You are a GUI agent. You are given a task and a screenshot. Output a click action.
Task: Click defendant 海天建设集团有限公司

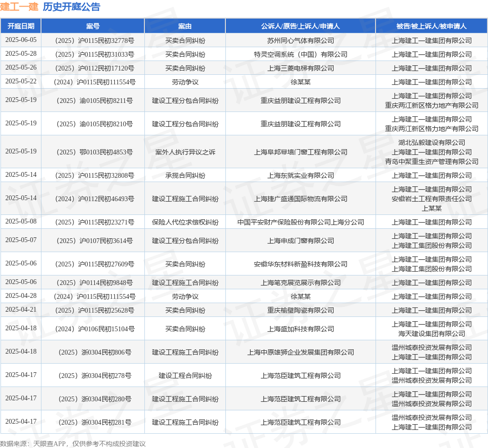click(431, 334)
